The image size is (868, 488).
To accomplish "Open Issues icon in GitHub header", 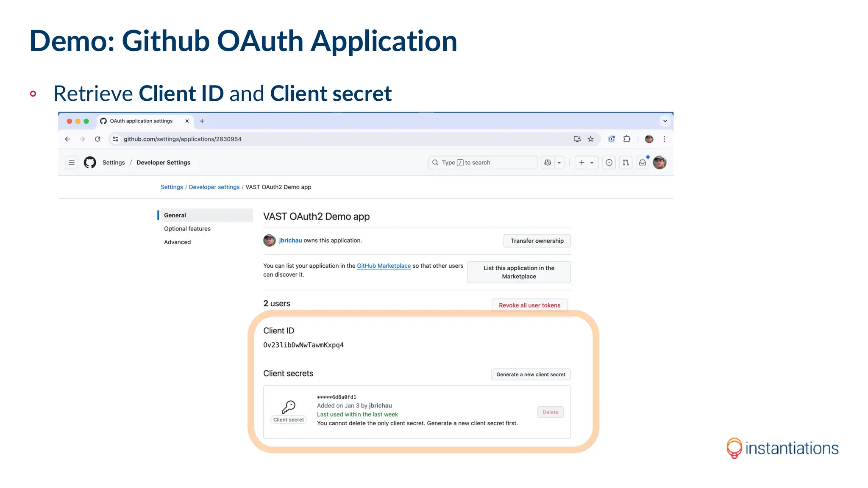I will click(609, 163).
